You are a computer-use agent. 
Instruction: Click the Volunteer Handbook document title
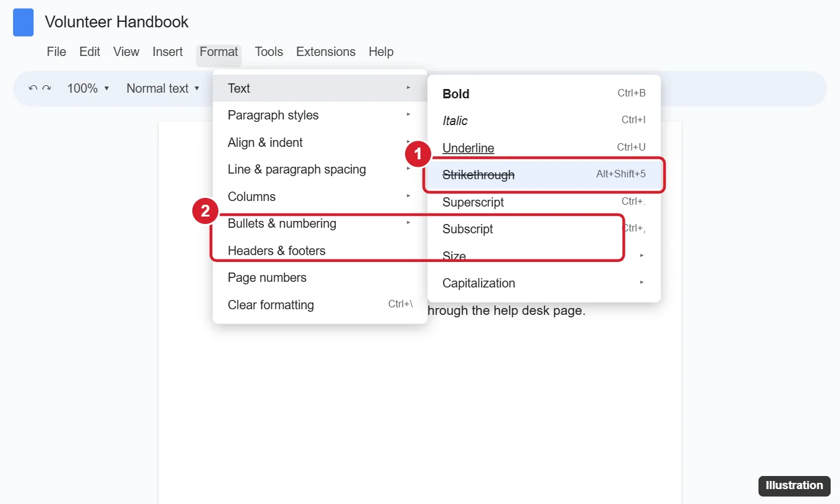117,22
